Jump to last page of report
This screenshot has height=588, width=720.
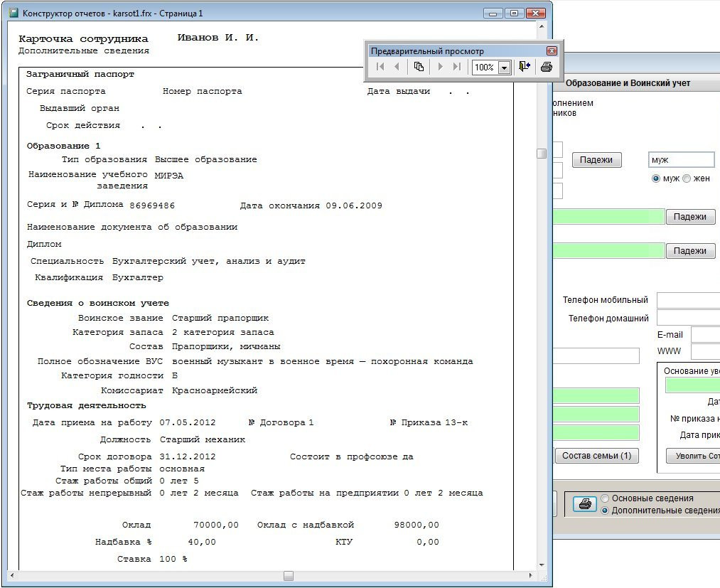point(456,67)
